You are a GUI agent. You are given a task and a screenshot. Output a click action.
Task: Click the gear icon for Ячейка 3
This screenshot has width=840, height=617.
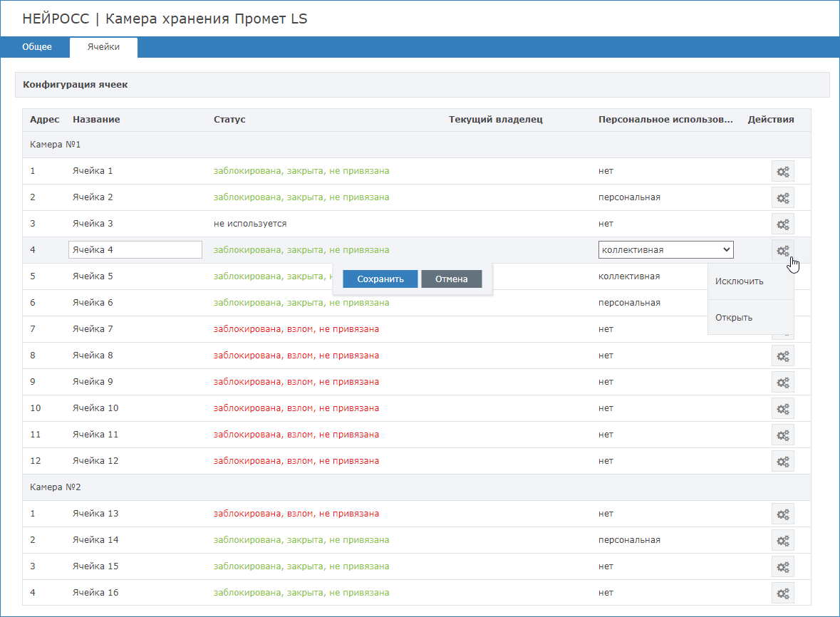click(x=782, y=224)
